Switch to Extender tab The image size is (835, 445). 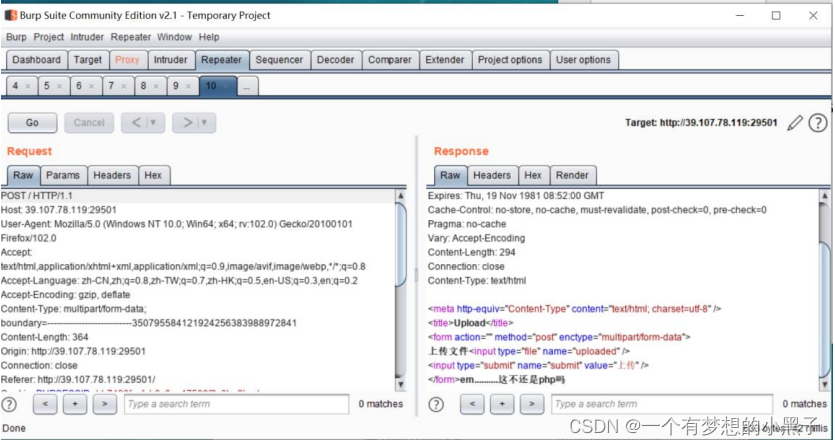click(445, 60)
